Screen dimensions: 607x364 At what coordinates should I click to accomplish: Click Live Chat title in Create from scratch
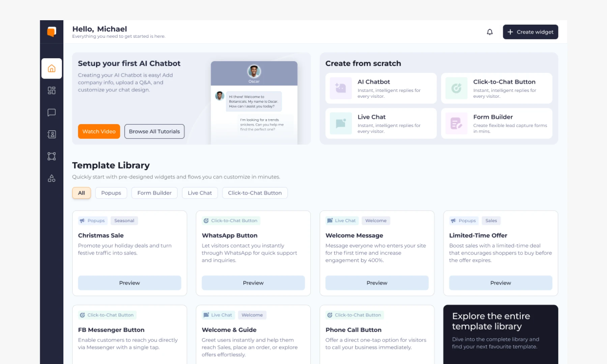coord(372,117)
